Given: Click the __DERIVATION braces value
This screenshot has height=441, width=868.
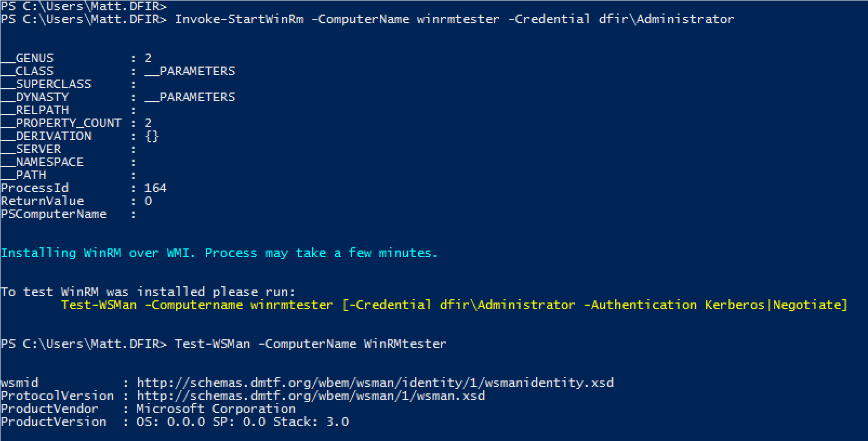Looking at the screenshot, I should tap(152, 136).
